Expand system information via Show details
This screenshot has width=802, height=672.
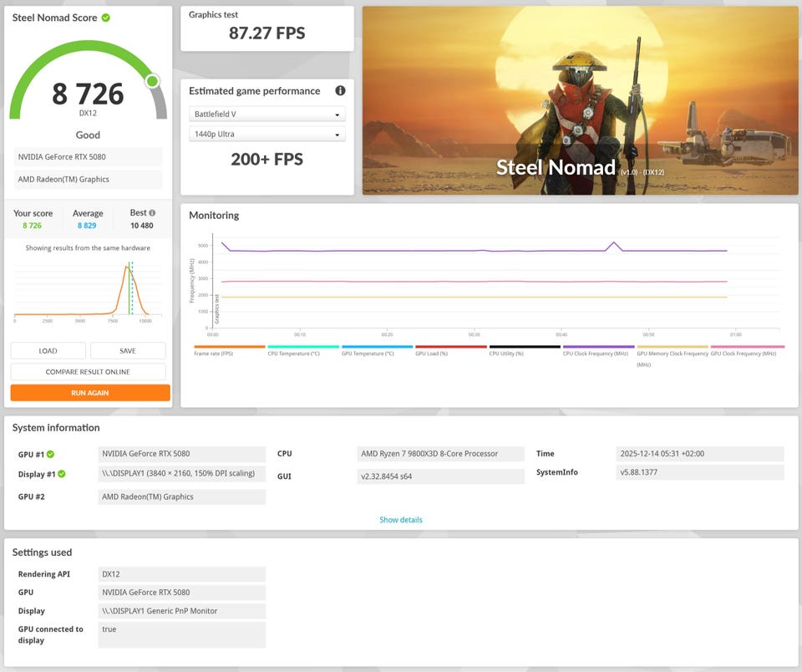click(401, 520)
